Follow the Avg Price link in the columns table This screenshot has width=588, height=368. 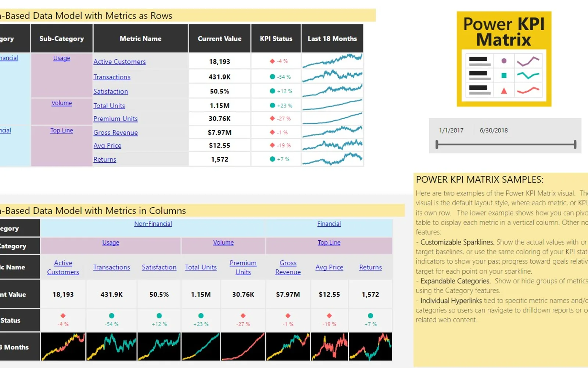coord(329,268)
